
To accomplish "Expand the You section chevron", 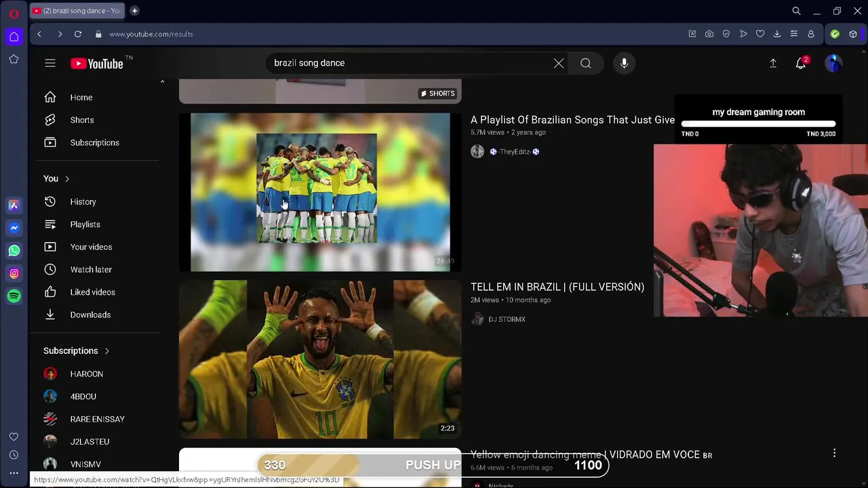I will [x=67, y=179].
